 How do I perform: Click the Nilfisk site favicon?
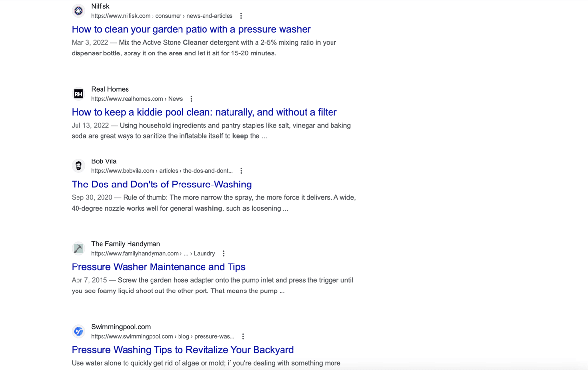[x=78, y=11]
